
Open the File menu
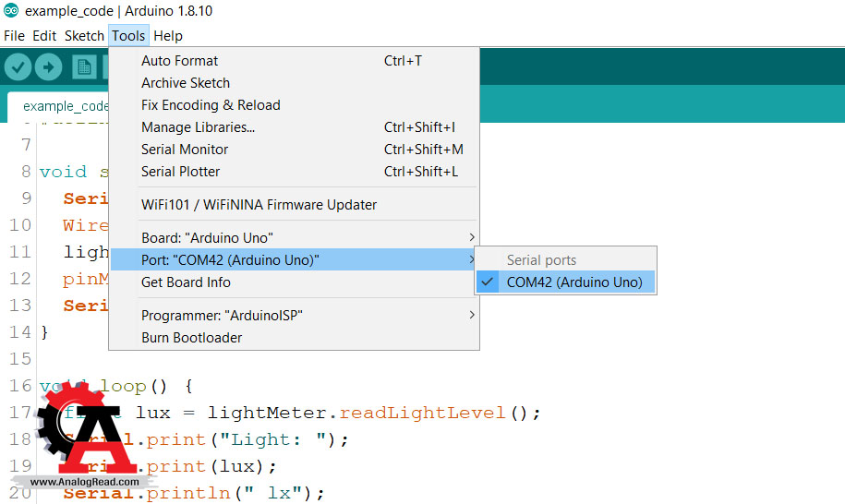(x=14, y=36)
